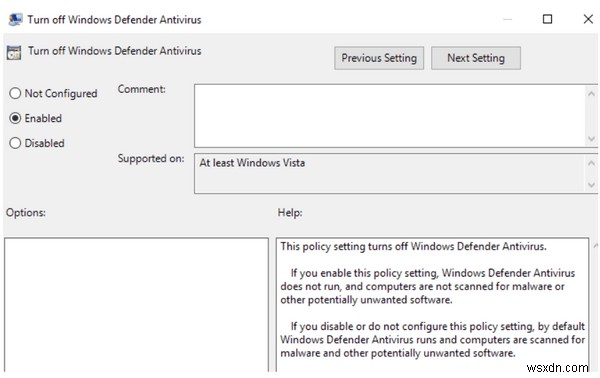This screenshot has width=600, height=378.
Task: Click the Help text 'This policy setting turns off'
Action: pyautogui.click(x=413, y=246)
